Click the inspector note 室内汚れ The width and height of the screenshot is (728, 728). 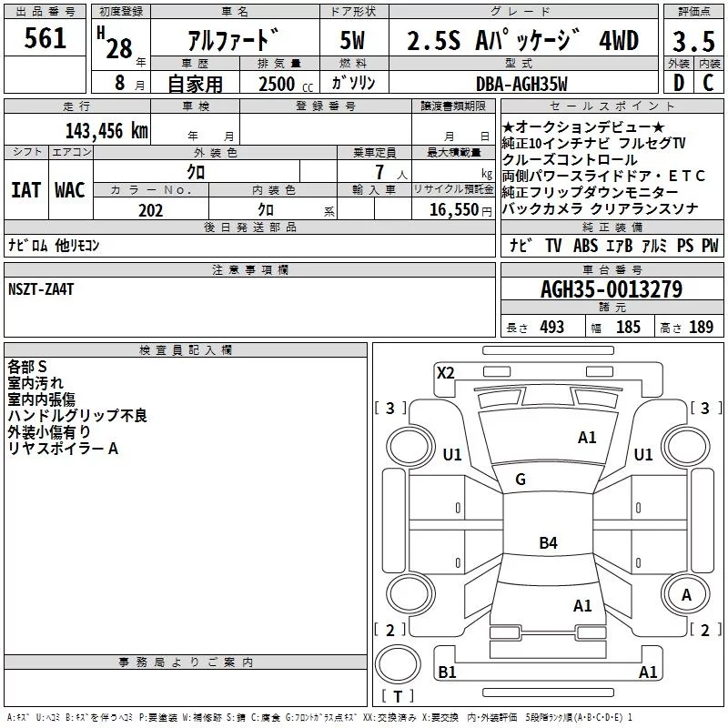(35, 383)
